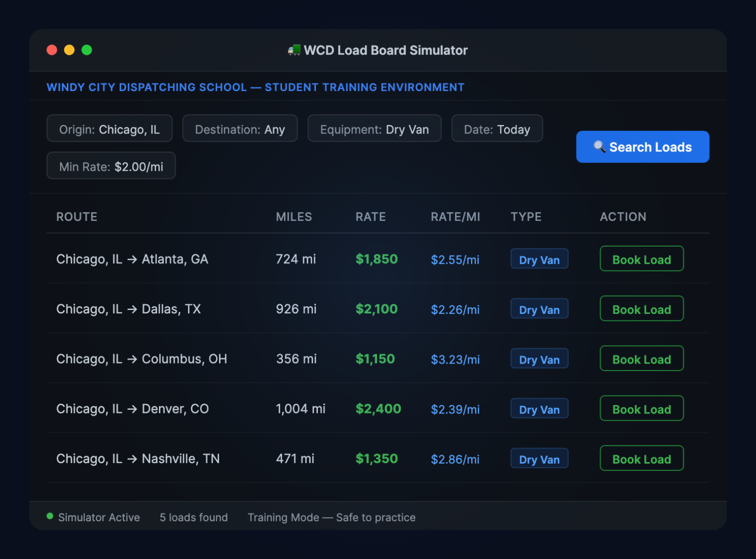Book the Chicago to Dallas load

point(641,309)
